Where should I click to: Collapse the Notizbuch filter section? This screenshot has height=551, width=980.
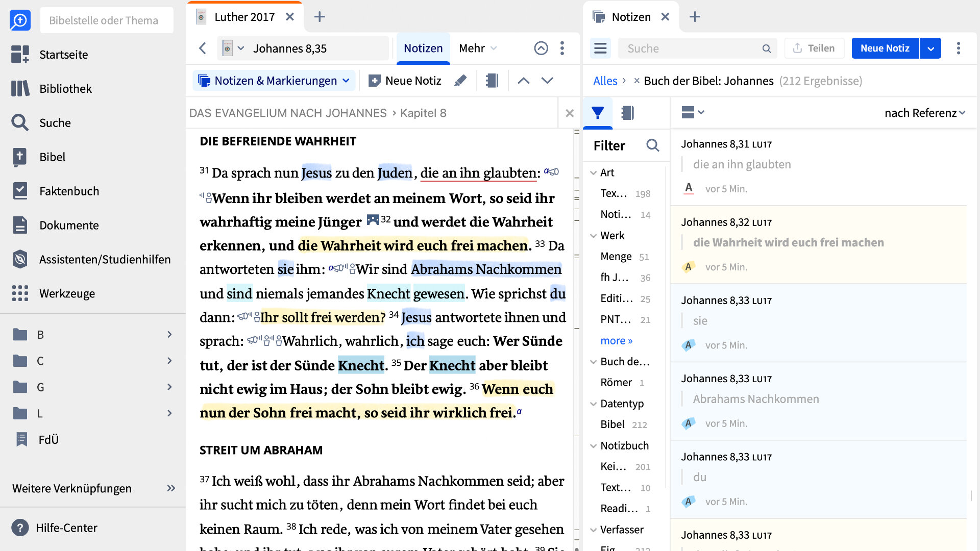click(x=594, y=446)
